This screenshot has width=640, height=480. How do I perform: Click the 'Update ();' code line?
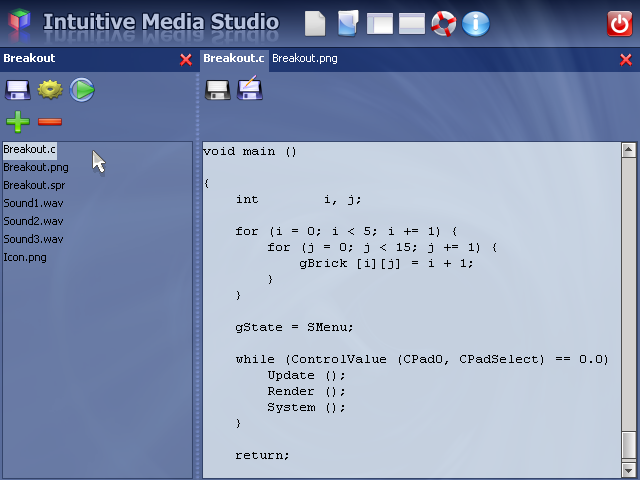(x=306, y=376)
